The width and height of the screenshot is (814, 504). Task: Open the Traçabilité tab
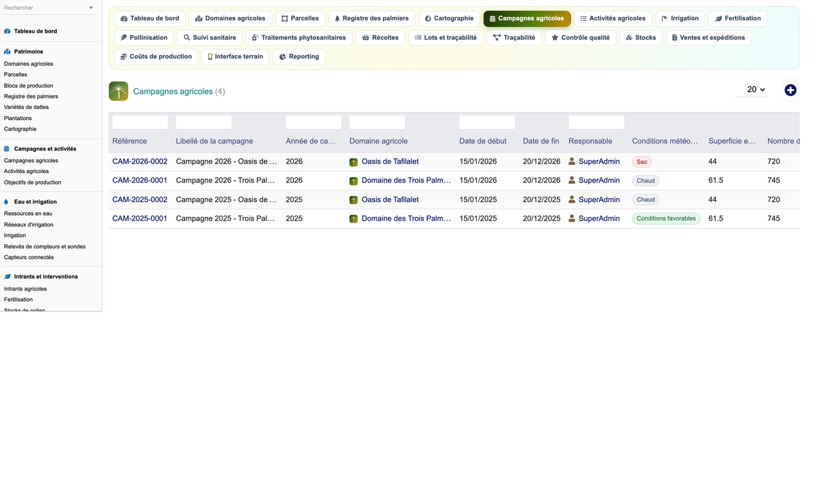pos(514,37)
